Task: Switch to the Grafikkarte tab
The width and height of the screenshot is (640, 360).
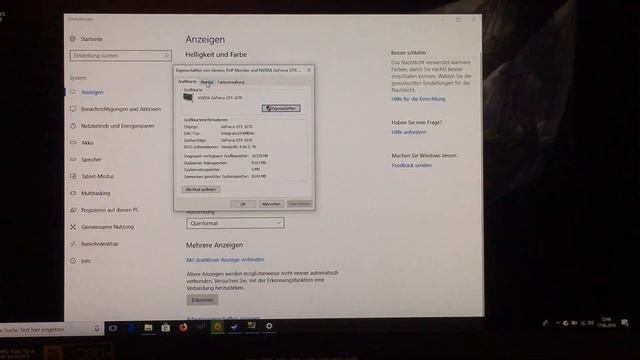Action: [x=187, y=82]
